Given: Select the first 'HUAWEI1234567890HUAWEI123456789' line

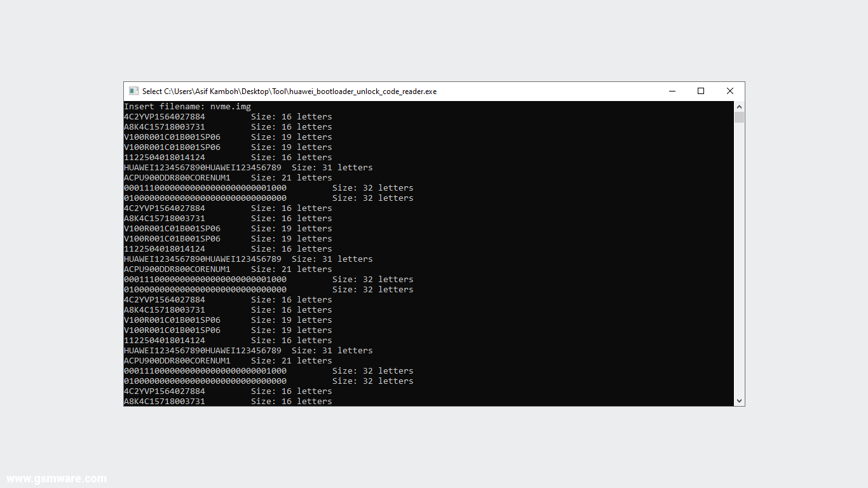Looking at the screenshot, I should pyautogui.click(x=248, y=168).
